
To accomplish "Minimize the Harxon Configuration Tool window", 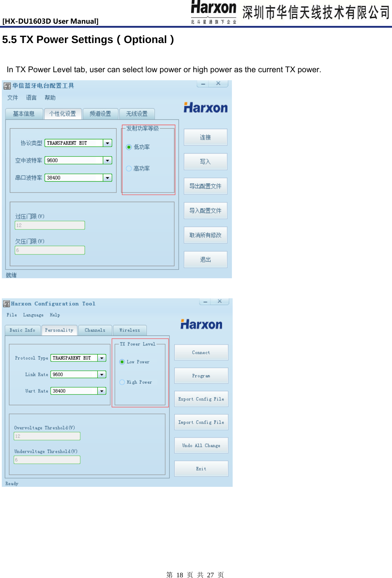I will coord(205,302).
